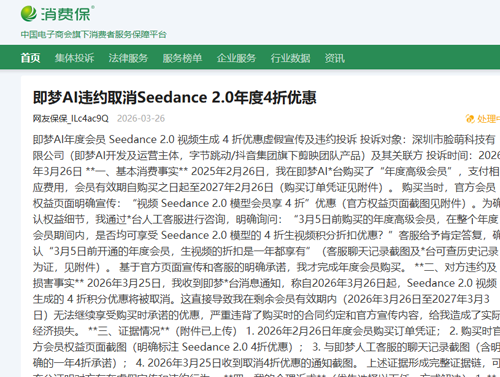
Task: Click the 消费保 green leaf logo
Action: pyautogui.click(x=29, y=14)
